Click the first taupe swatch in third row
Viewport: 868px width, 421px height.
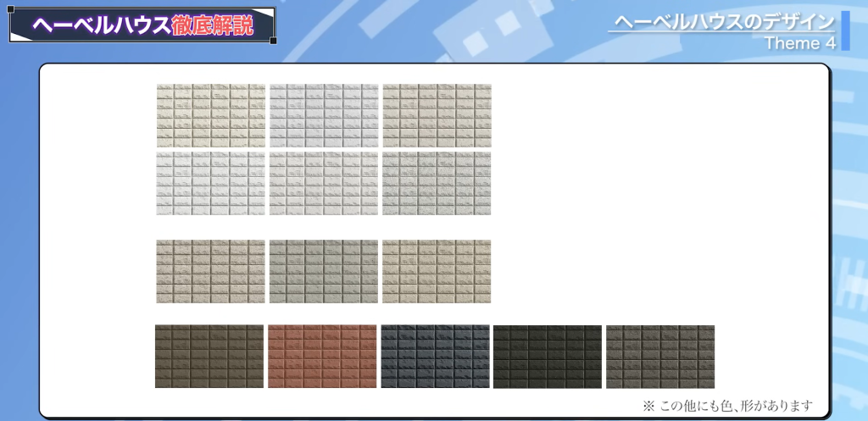point(211,271)
